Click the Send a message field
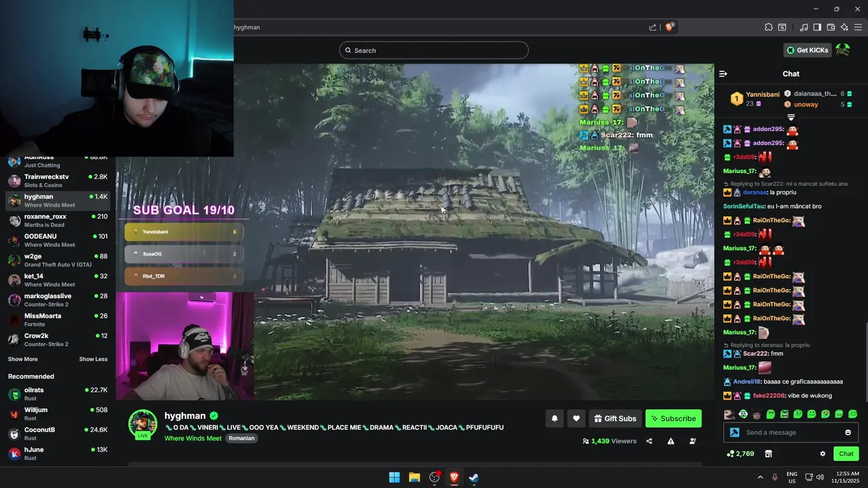 coord(791,432)
